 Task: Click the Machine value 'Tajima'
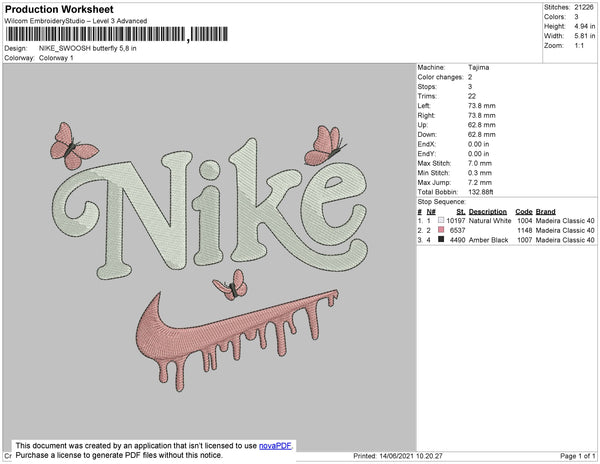click(478, 67)
